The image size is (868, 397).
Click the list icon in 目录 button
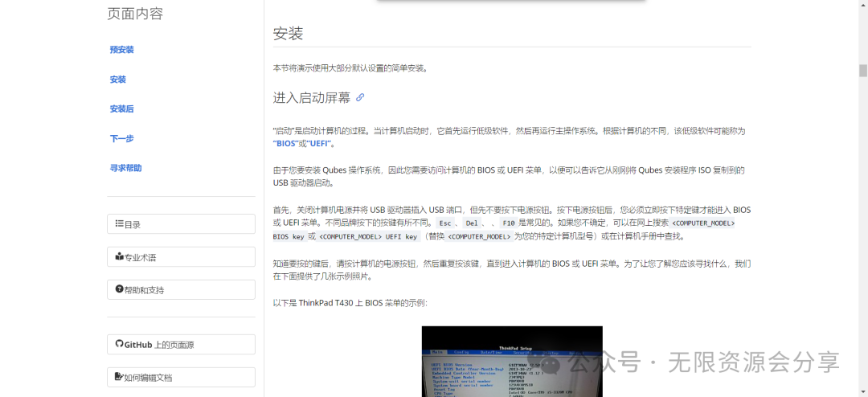[119, 223]
